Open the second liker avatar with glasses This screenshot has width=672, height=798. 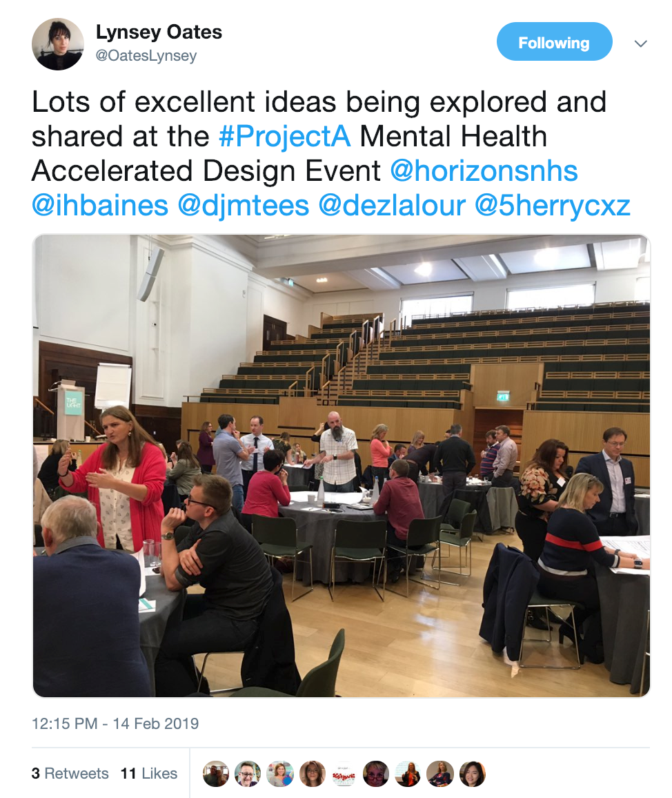point(248,774)
